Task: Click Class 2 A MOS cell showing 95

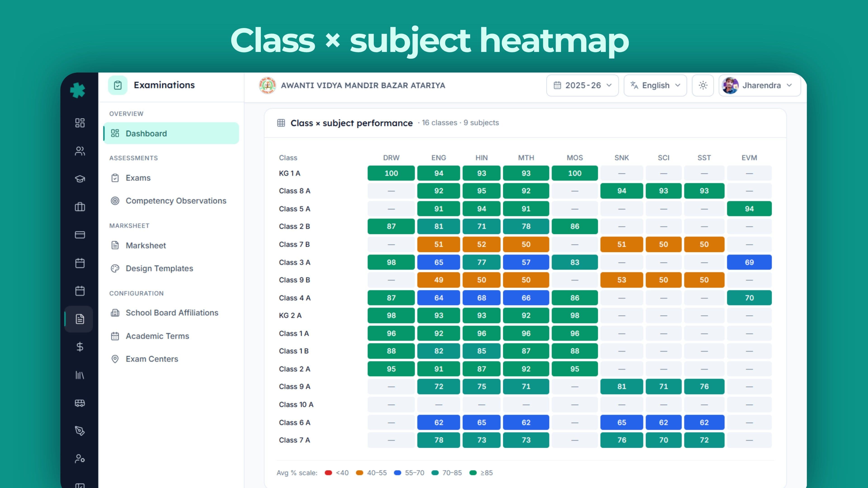Action: (x=575, y=369)
